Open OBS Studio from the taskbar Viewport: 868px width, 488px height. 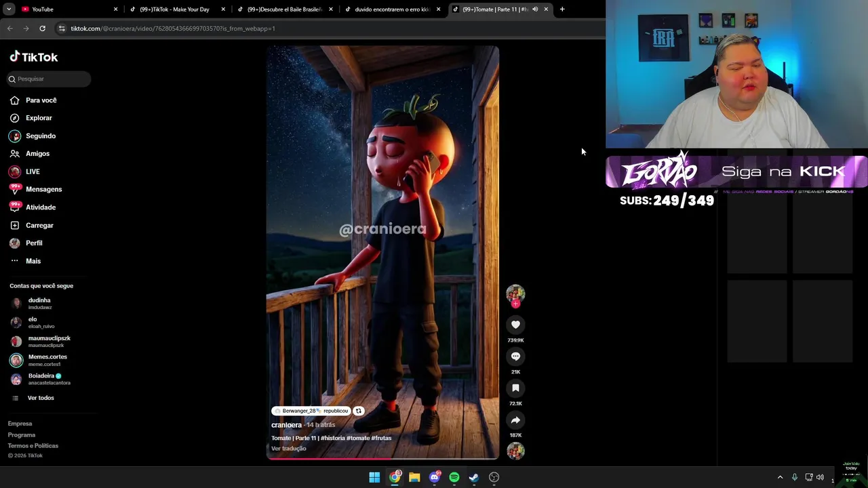coord(494,477)
